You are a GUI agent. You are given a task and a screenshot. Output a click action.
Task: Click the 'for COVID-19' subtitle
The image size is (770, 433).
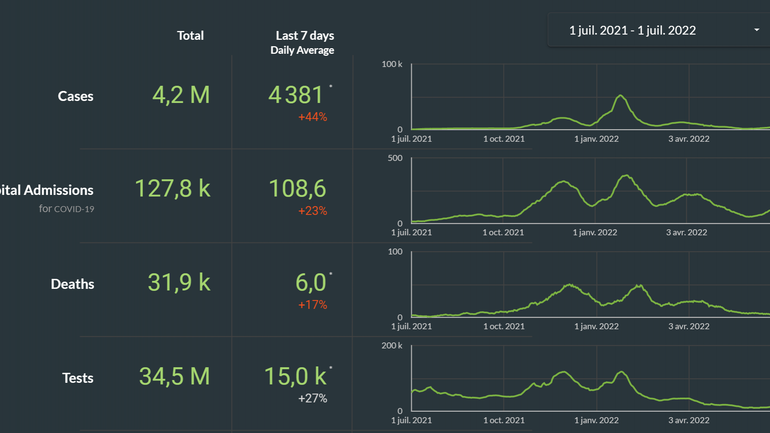point(67,209)
